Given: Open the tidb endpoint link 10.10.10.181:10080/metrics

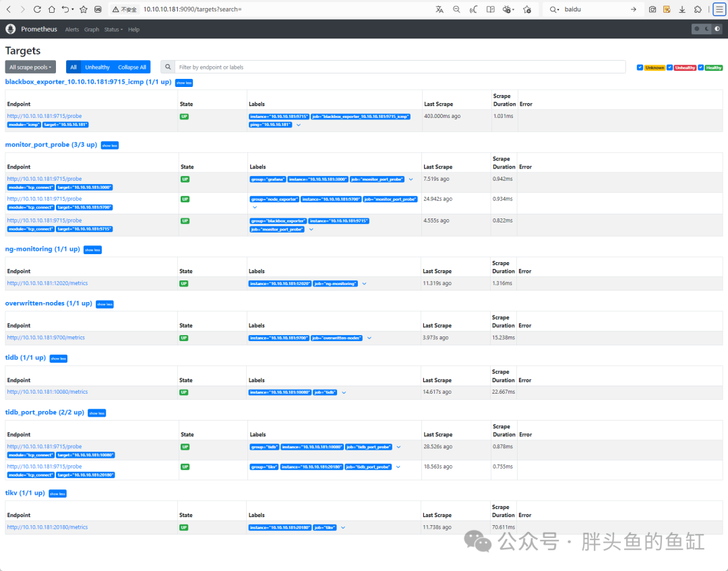Looking at the screenshot, I should (x=47, y=392).
